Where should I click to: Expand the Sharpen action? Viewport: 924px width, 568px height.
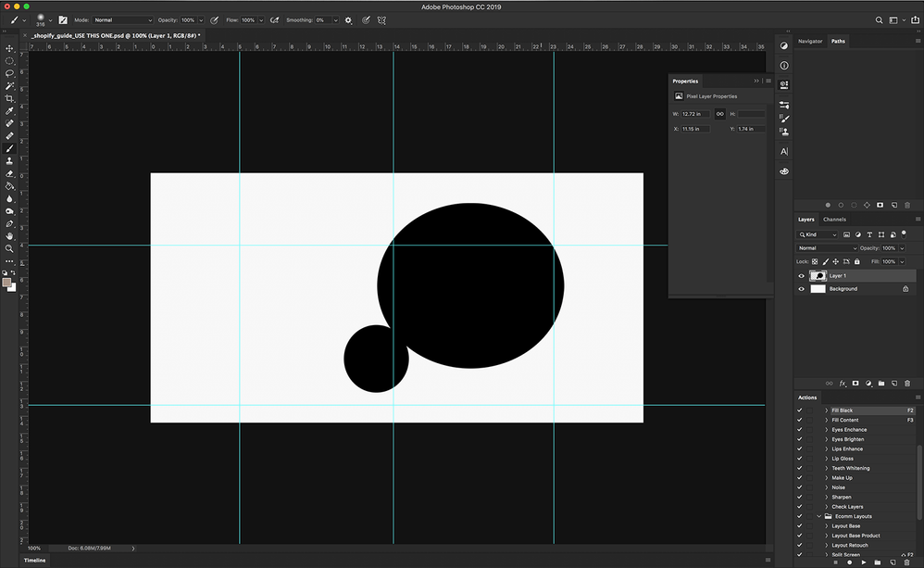[x=827, y=498]
